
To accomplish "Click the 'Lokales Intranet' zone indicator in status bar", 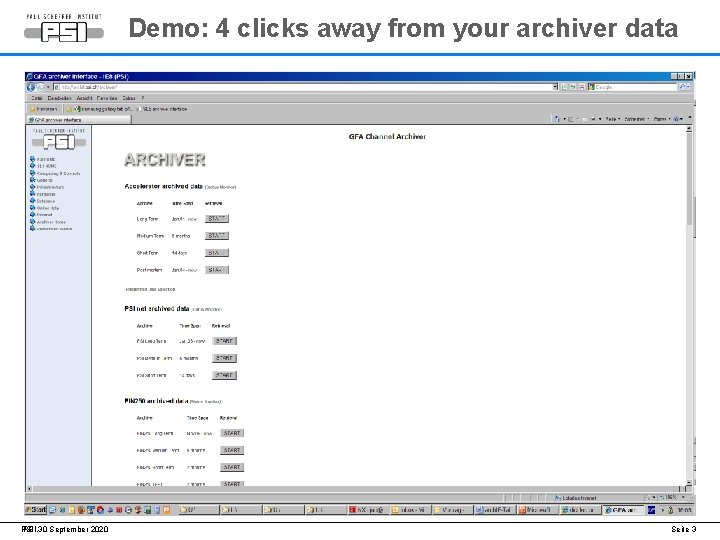I will point(575,497).
